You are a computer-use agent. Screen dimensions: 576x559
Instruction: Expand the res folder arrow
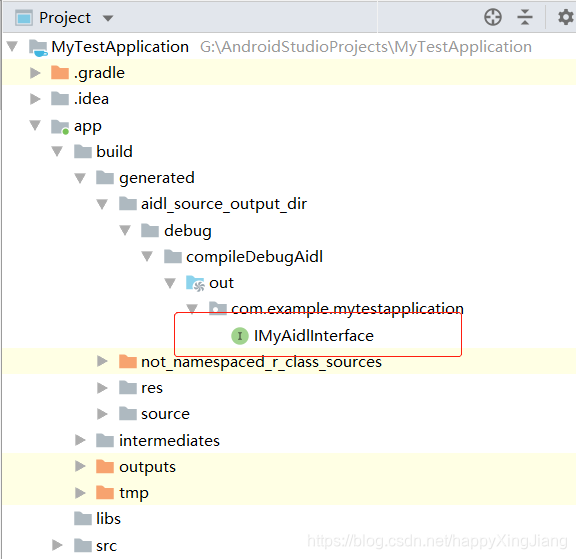pos(102,388)
